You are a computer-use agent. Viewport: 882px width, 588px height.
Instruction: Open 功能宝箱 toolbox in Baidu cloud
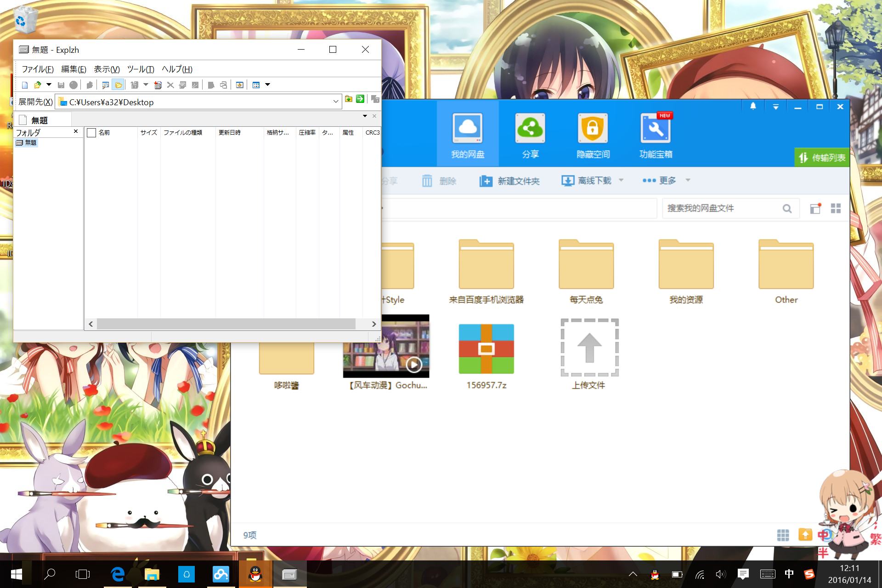point(656,135)
